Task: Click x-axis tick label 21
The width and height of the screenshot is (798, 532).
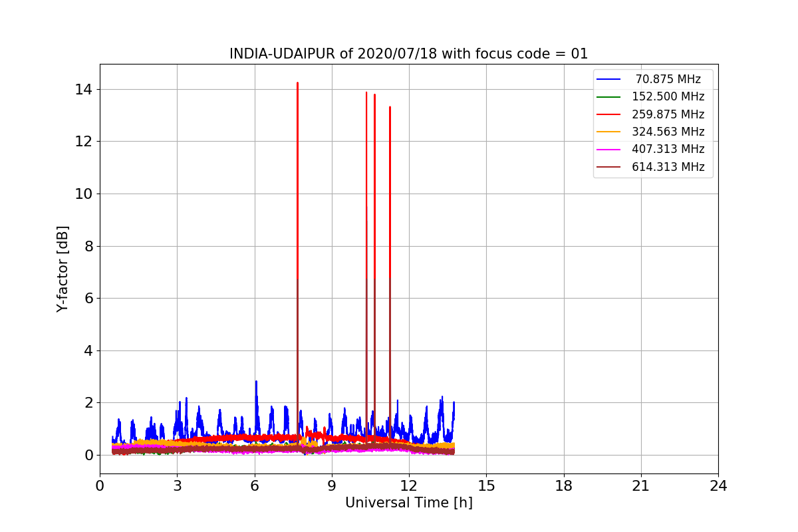Action: tap(641, 486)
